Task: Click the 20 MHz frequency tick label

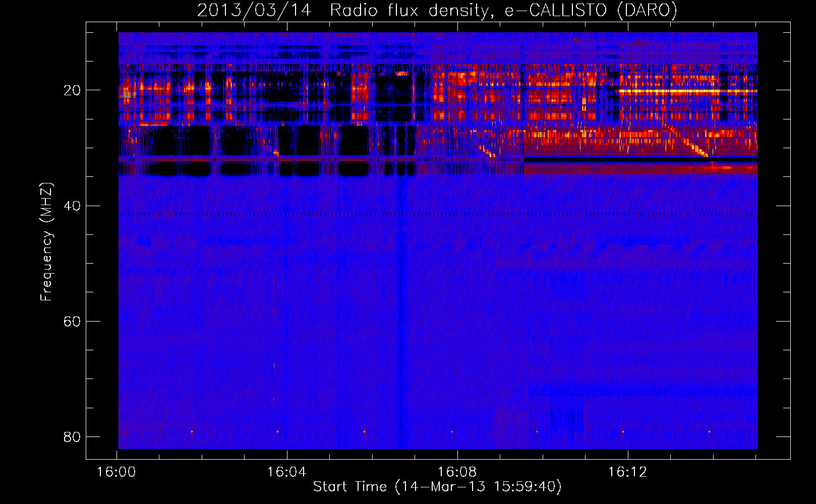Action: [x=72, y=90]
